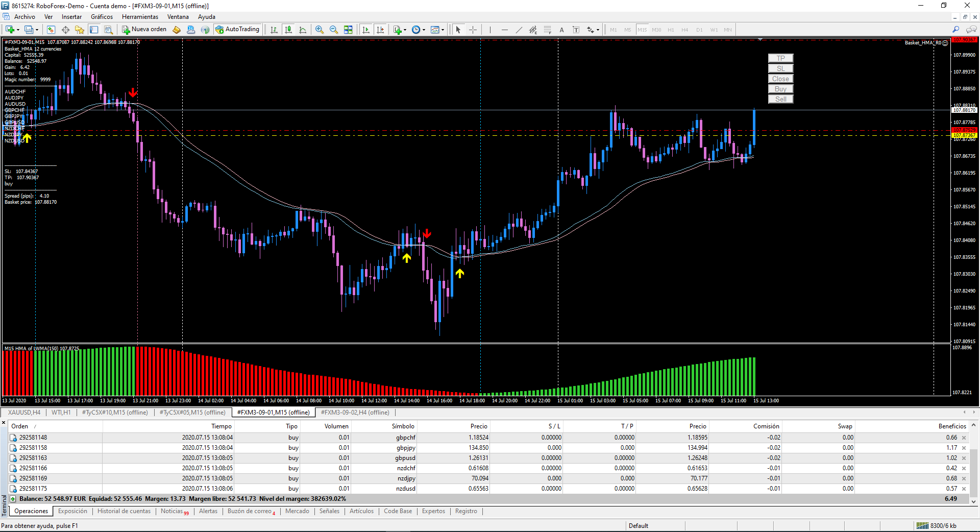This screenshot has height=532, width=980.
Task: Select Fibonacci retracement tool
Action: [x=547, y=30]
